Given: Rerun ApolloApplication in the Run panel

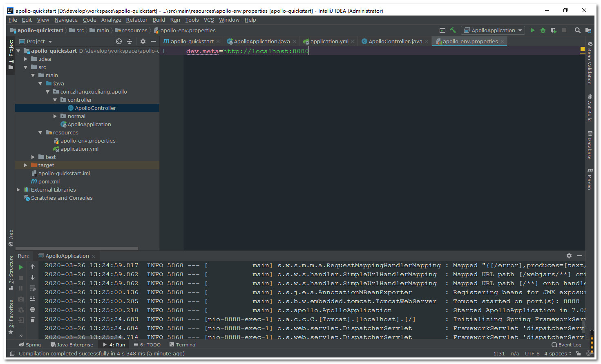Looking at the screenshot, I should 21,267.
